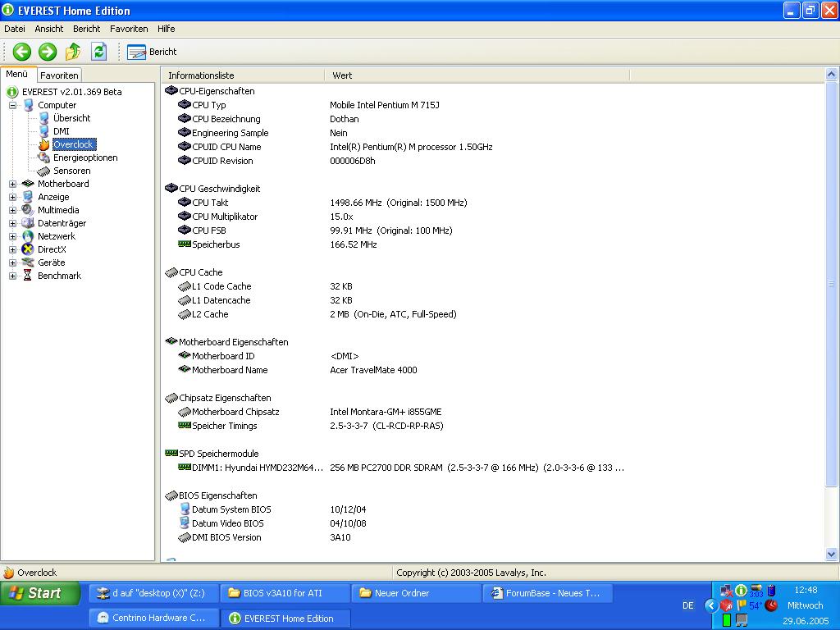Click the Motherboard icon in tree
Viewport: 840px width, 630px height.
click(28, 185)
